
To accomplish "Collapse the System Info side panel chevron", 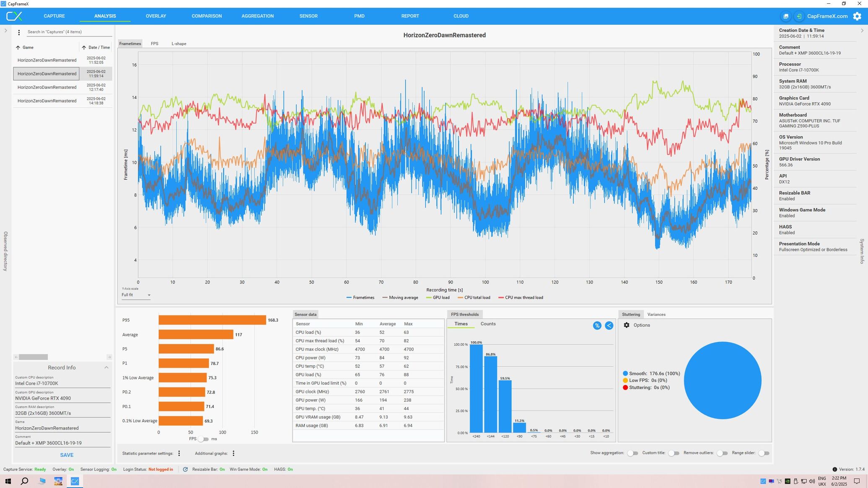I will [x=862, y=31].
